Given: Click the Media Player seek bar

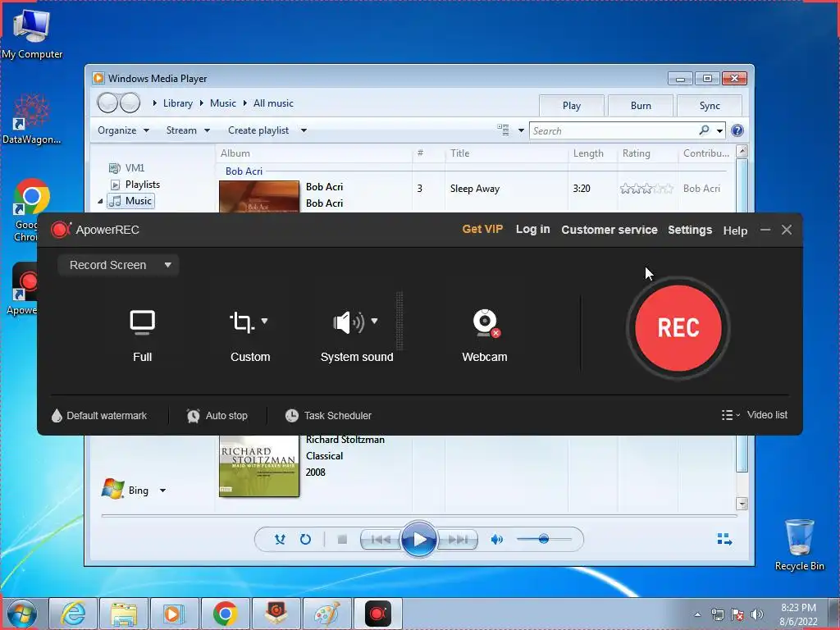Looking at the screenshot, I should (419, 515).
